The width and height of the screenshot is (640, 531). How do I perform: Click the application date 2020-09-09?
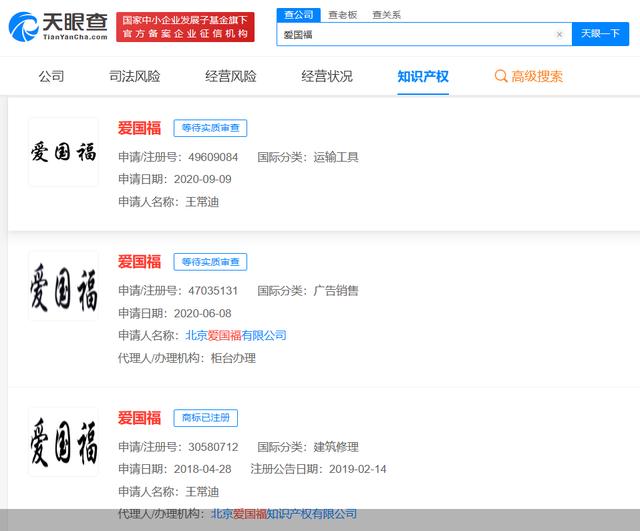click(203, 179)
